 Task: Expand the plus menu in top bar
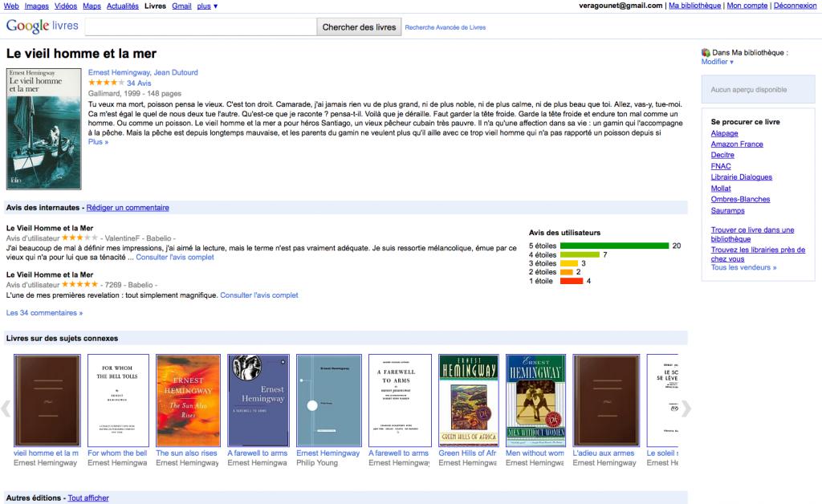[207, 6]
